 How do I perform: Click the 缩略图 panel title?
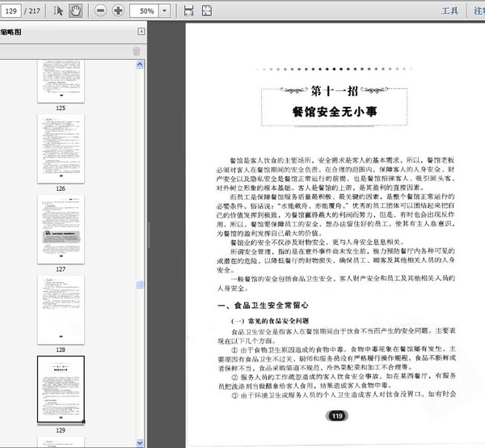11,32
